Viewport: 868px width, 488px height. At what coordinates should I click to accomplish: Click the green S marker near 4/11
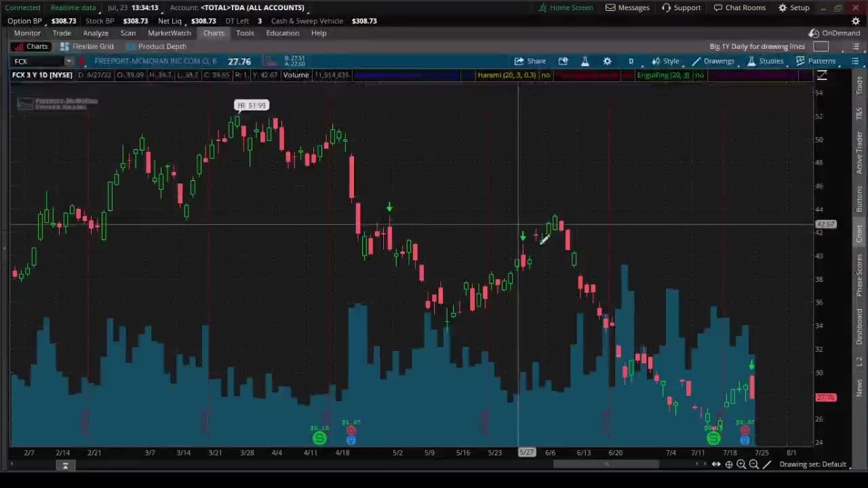click(319, 439)
